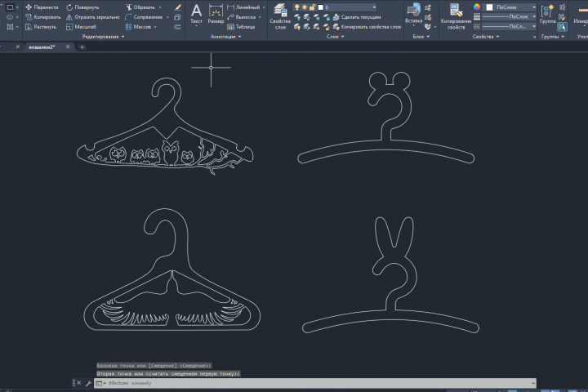Viewport: 588px width, 392px height.
Task: Choose Mirror (Отразить зеркально) tool
Action: pos(92,17)
